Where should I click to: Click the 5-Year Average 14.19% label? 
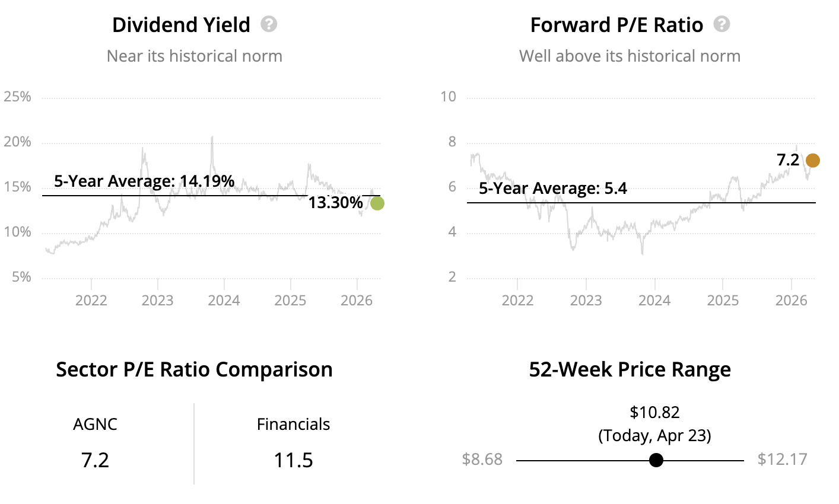pyautogui.click(x=144, y=181)
